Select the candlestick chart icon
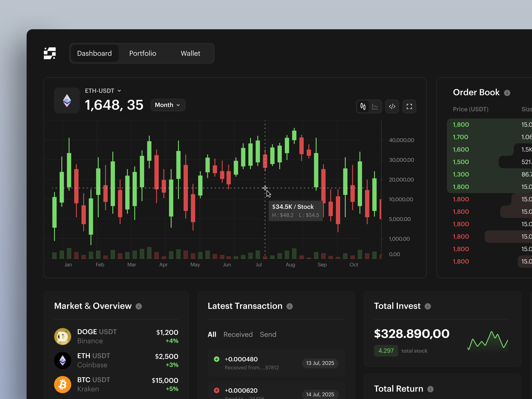 point(363,106)
